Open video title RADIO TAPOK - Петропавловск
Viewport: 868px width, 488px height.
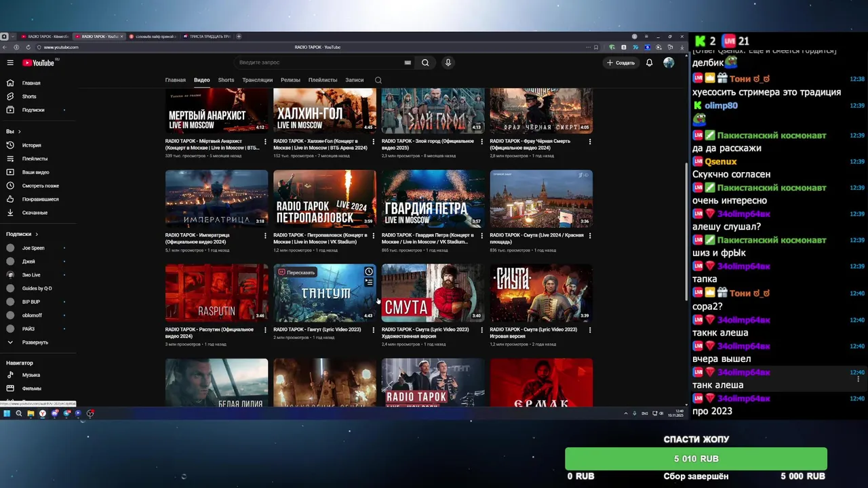tap(320, 239)
